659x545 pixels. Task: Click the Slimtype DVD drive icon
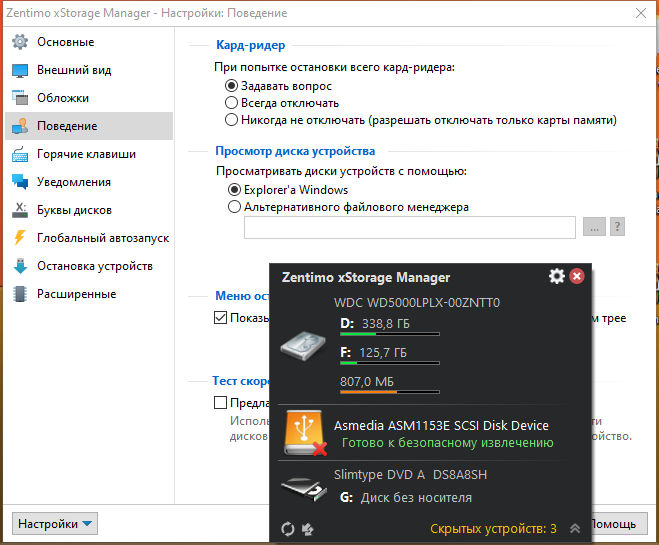pos(304,489)
